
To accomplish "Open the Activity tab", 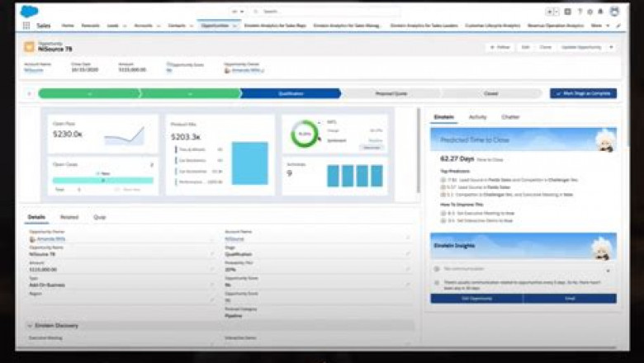I will pos(478,117).
